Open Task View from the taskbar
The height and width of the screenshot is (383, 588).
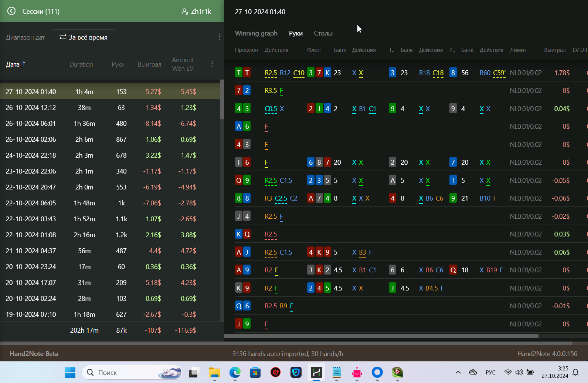click(194, 372)
